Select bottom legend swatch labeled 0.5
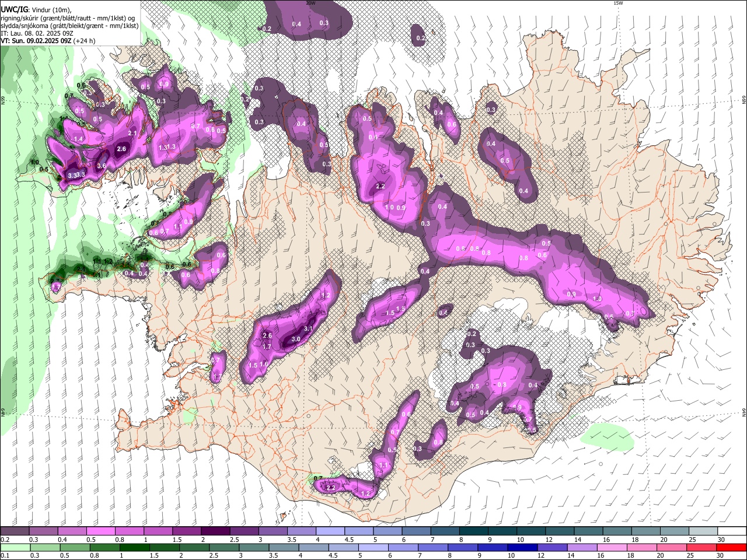Screen dimensions: 747x560 click(75, 548)
